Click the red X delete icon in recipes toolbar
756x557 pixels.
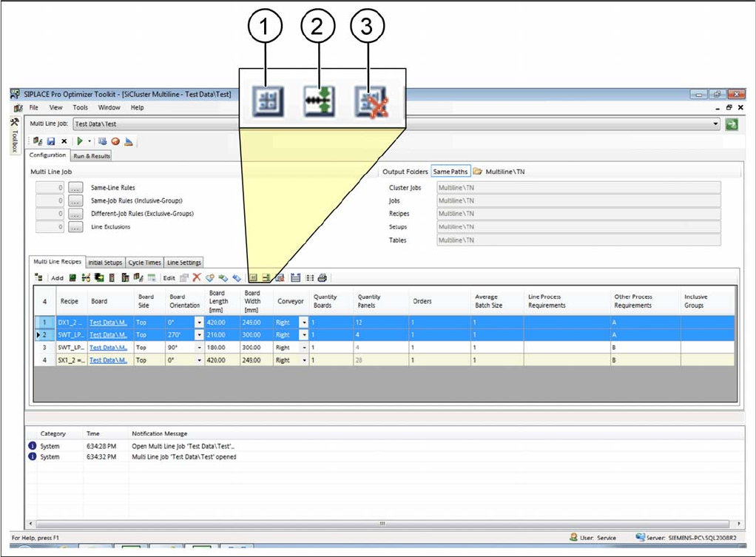click(197, 278)
